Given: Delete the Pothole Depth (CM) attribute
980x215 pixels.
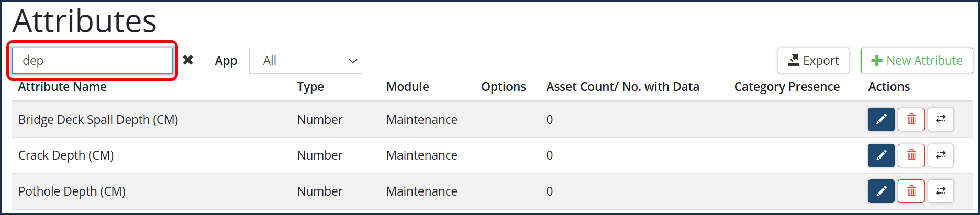Looking at the screenshot, I should tap(911, 191).
